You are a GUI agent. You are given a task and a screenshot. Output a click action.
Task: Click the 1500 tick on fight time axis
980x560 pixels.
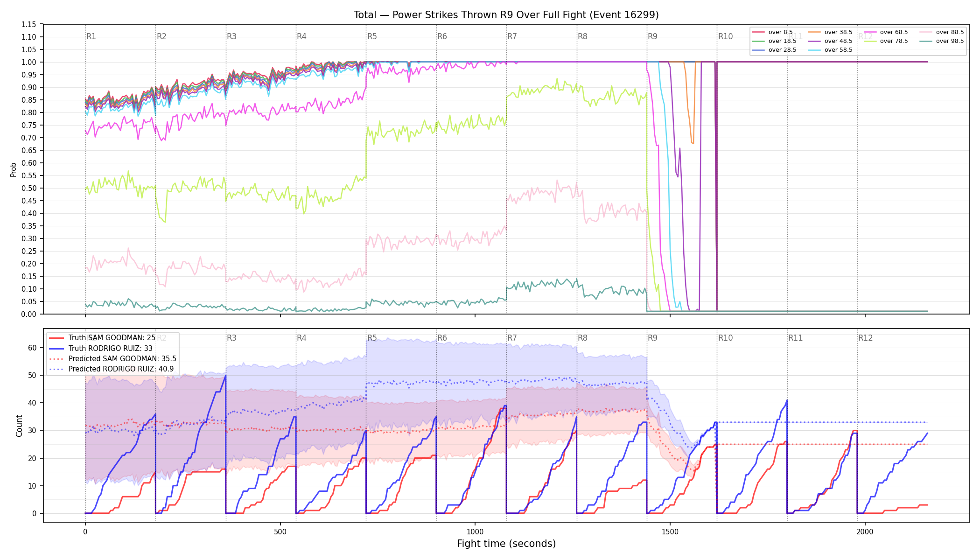pyautogui.click(x=670, y=532)
